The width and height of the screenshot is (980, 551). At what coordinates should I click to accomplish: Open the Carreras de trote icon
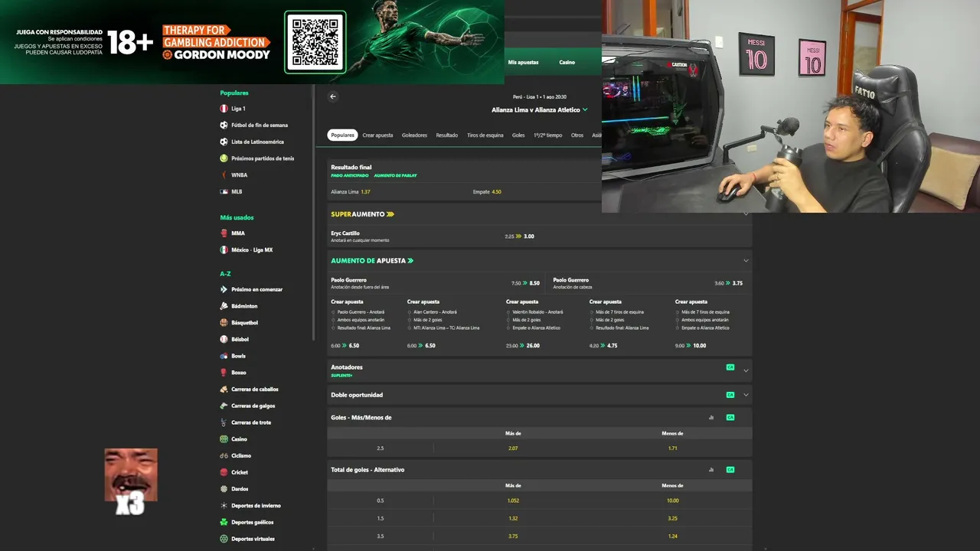(x=224, y=422)
